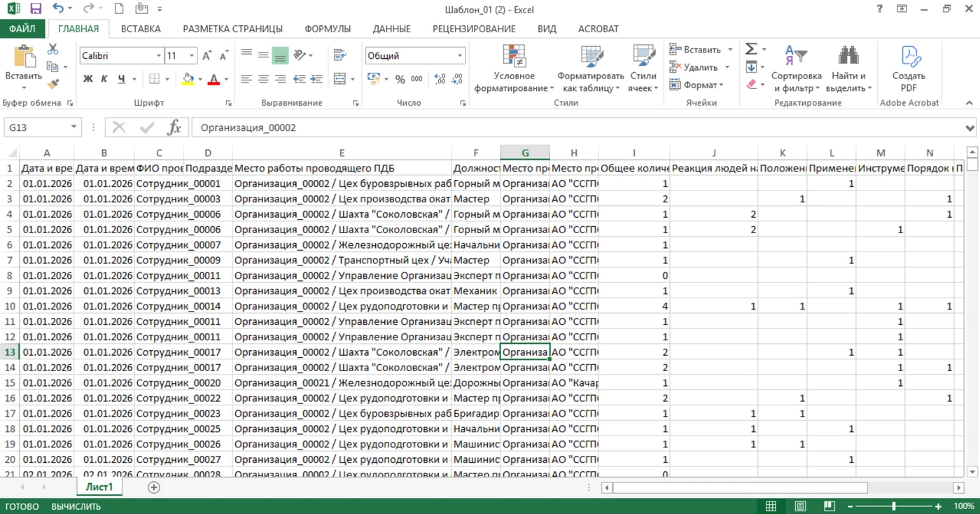Screen dimensions: 980x514
Task: Click Создать PDF button
Action: pyautogui.click(x=909, y=69)
